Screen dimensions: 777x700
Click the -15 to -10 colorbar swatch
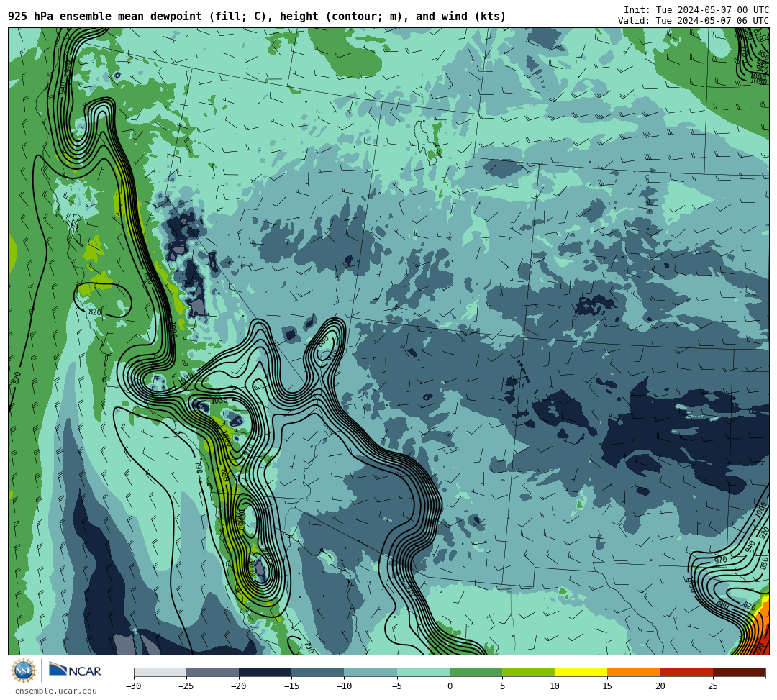(x=318, y=672)
